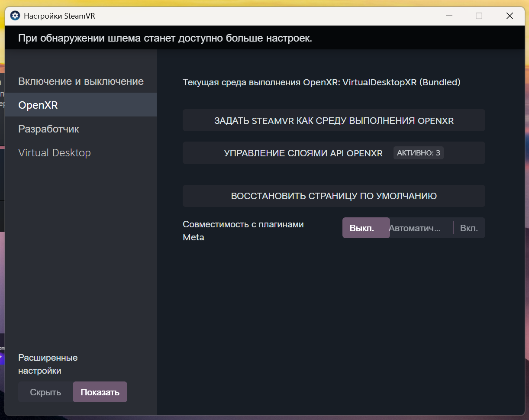The image size is (529, 420).
Task: Open the Virtual Desktop sidebar section
Action: (81, 153)
